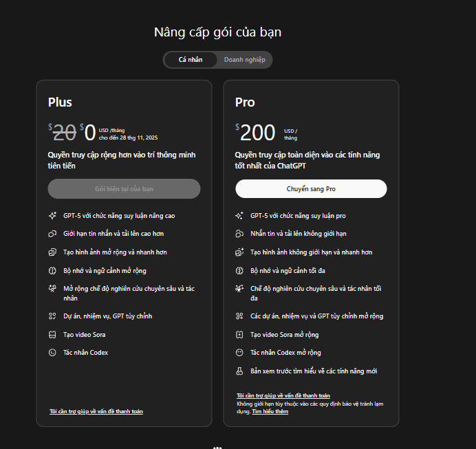Viewport: 476px width, 449px height.
Task: Switch to the Doanh nghiệp tab
Action: (244, 60)
